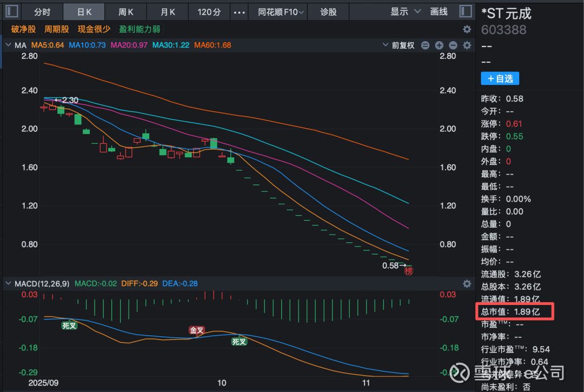Click the 诊股 stock diagnosis button

coord(328,11)
